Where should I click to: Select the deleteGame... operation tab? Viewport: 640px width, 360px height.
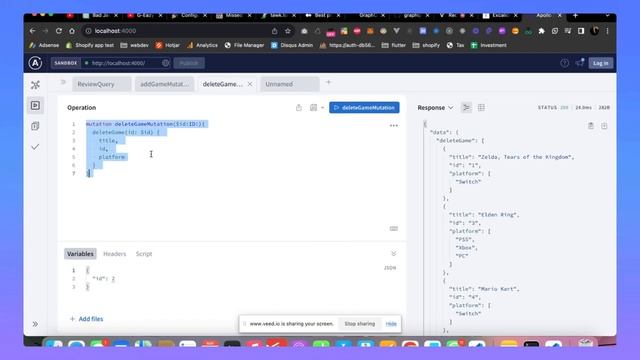click(222, 84)
